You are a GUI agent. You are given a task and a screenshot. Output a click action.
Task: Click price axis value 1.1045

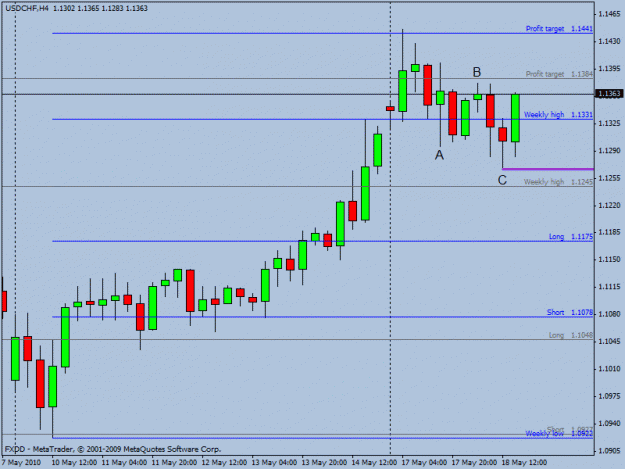point(609,341)
